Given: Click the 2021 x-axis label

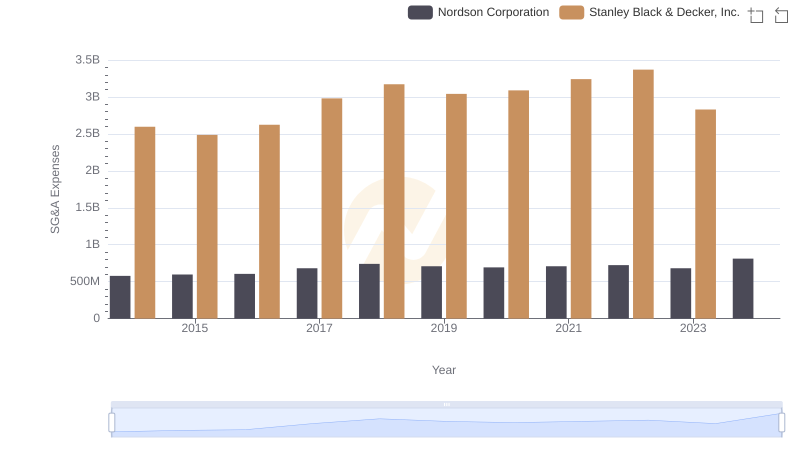Looking at the screenshot, I should pyautogui.click(x=568, y=328).
